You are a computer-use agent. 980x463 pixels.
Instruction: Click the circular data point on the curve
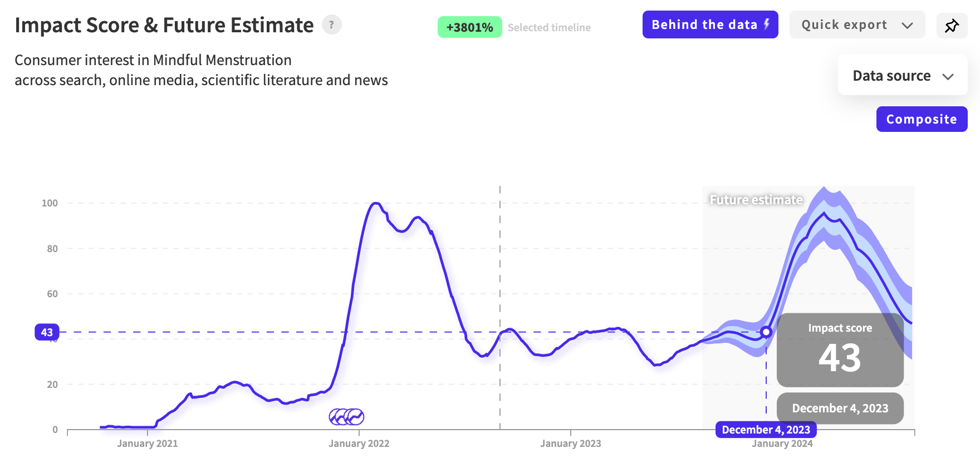click(x=766, y=332)
